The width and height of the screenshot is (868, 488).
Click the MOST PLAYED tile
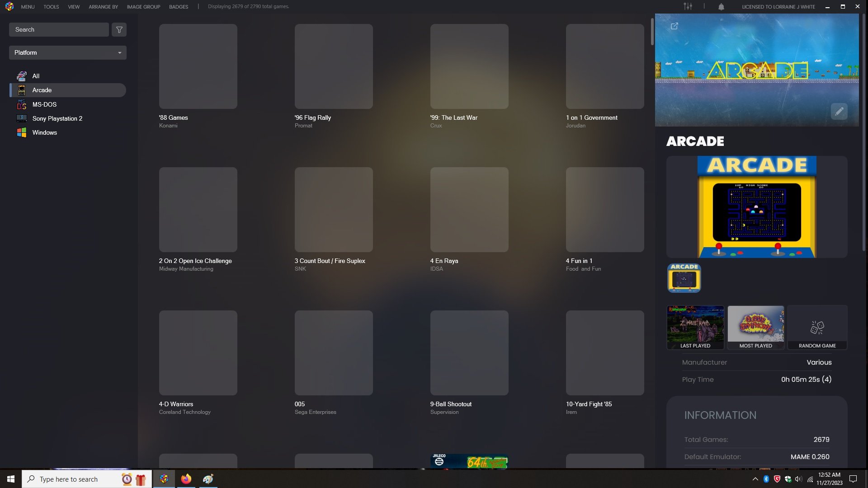pos(756,327)
